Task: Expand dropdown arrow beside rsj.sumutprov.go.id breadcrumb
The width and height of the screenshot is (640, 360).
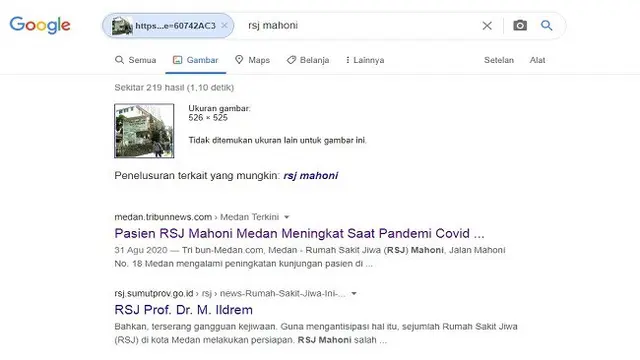Action: (354, 293)
